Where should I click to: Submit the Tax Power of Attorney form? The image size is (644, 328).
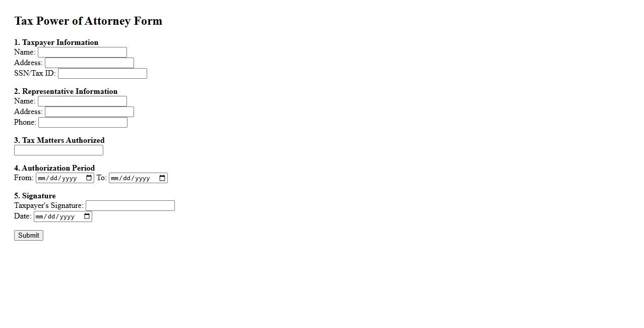point(29,236)
